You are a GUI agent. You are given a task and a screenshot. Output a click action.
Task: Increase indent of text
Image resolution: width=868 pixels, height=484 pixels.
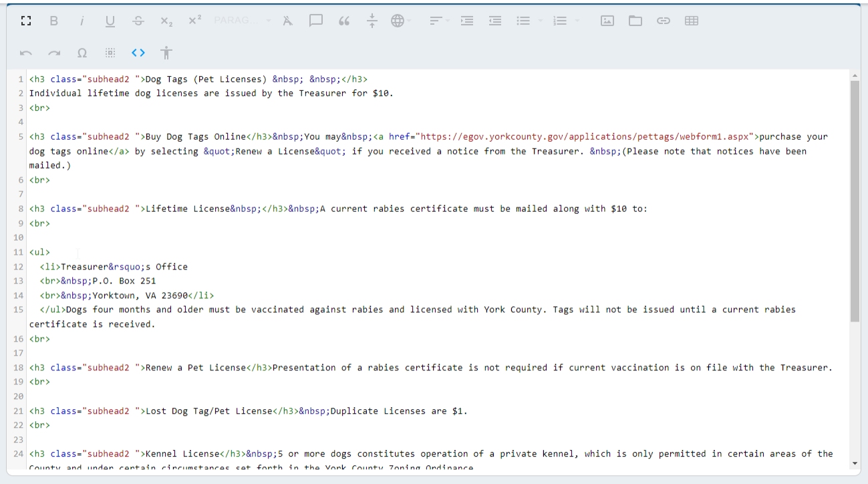tap(467, 21)
